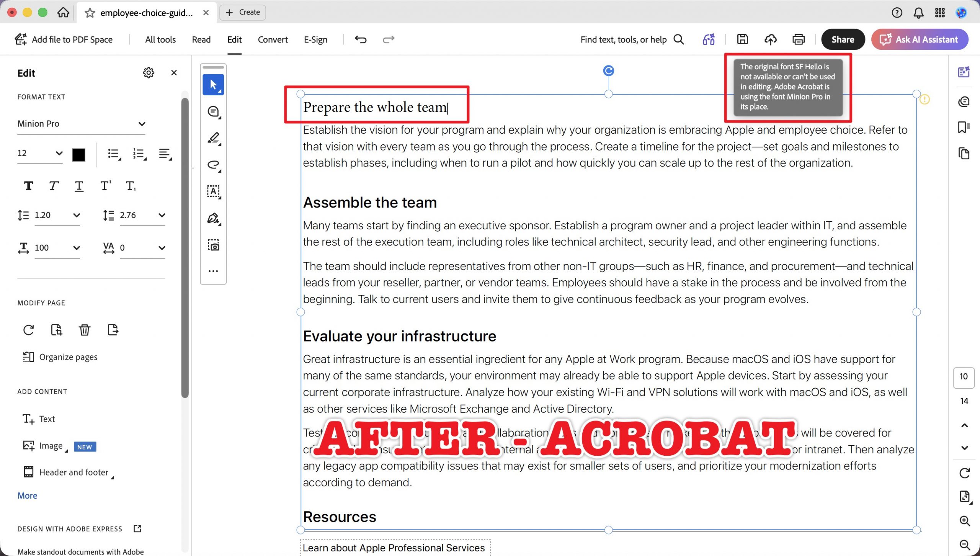Save the document with disk icon
Viewport: 980px width, 556px height.
coord(743,39)
